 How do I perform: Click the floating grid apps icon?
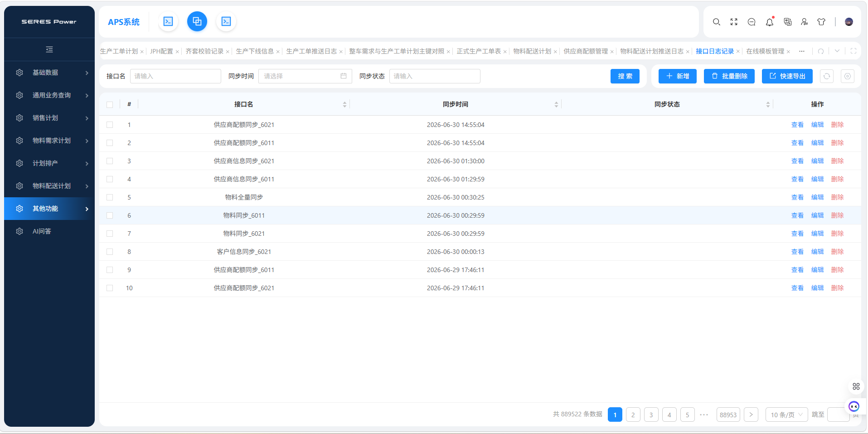[856, 386]
